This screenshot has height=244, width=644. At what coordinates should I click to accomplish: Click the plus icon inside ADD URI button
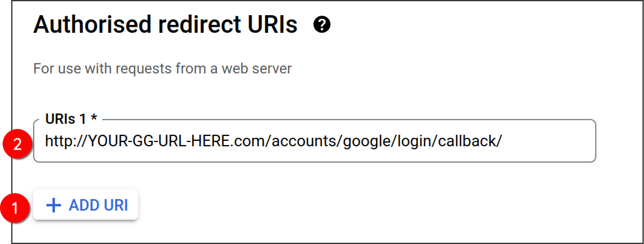click(53, 205)
